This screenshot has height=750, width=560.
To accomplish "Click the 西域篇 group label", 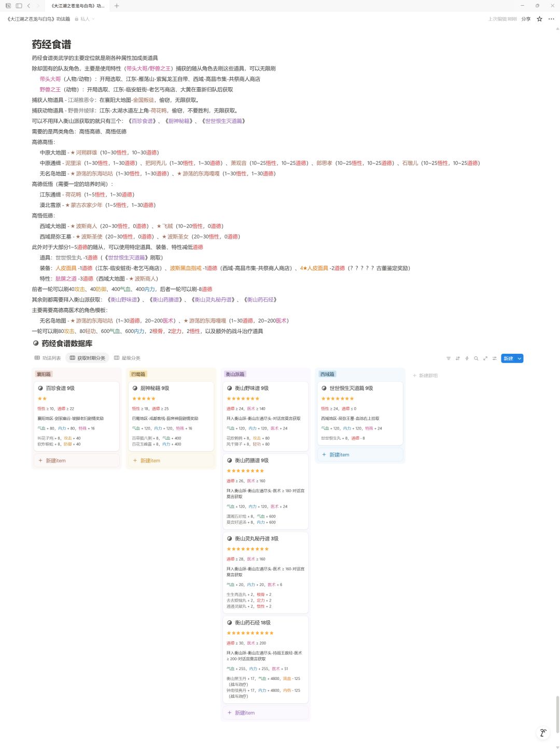I will click(x=328, y=374).
